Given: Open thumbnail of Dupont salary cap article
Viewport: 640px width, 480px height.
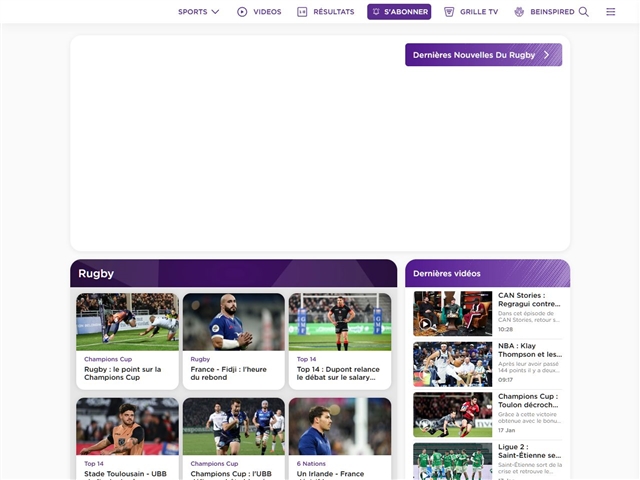Looking at the screenshot, I should [340, 322].
